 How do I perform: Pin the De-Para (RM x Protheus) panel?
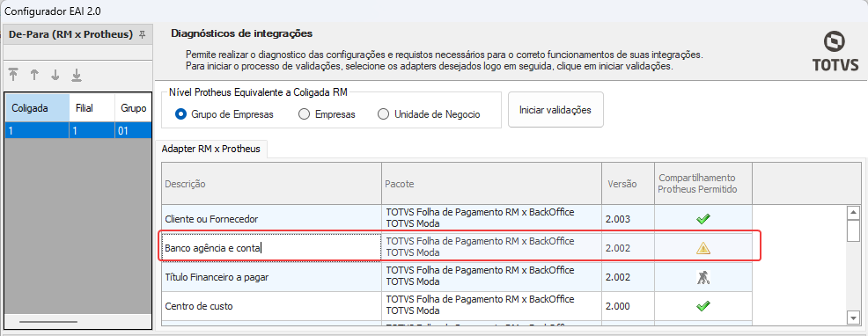pos(143,34)
